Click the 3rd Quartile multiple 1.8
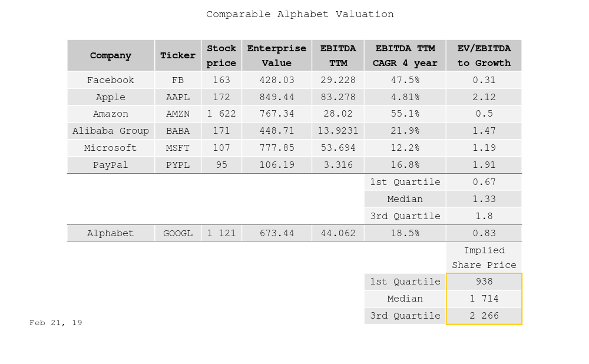Screen dimensions: 589x364 click(x=484, y=216)
